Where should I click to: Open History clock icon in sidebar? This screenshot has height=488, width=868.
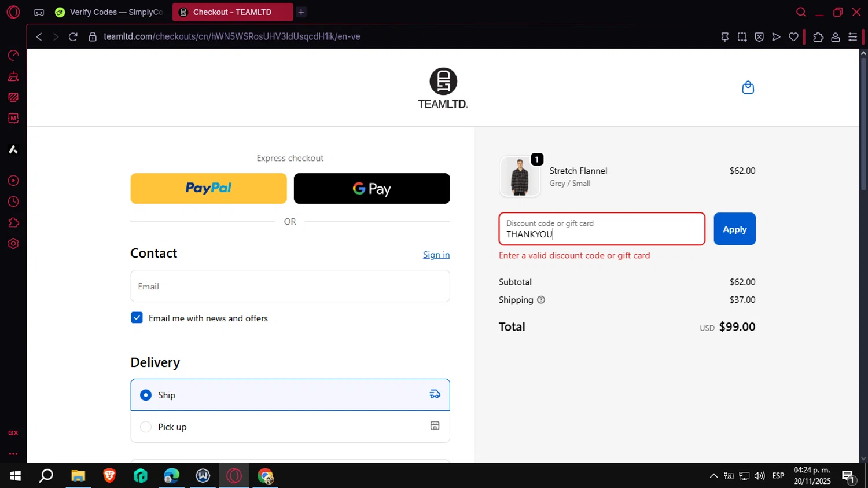click(13, 201)
